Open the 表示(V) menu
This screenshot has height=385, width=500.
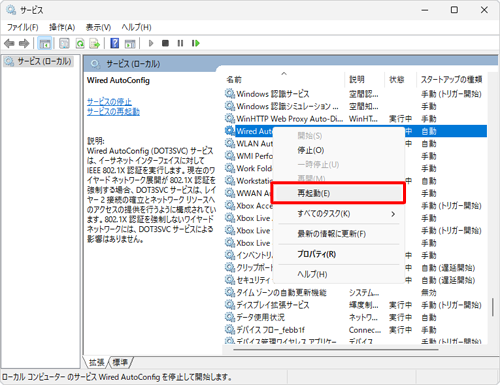[x=98, y=27]
